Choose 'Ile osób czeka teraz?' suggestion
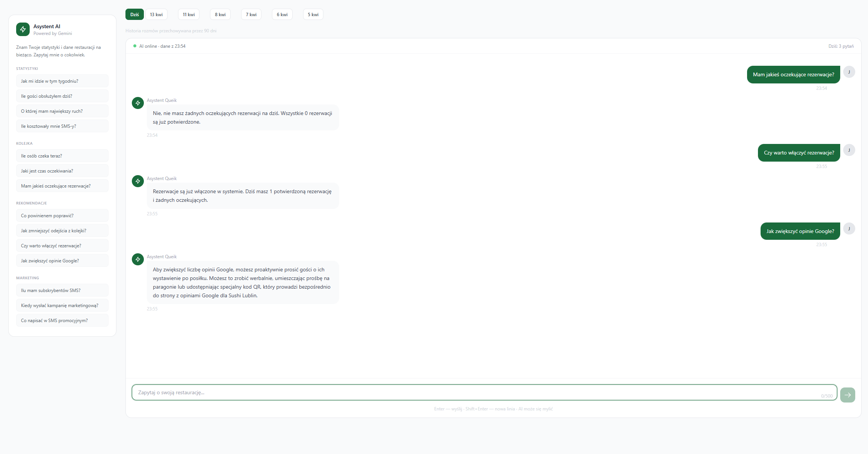The height and width of the screenshot is (454, 868). click(62, 156)
